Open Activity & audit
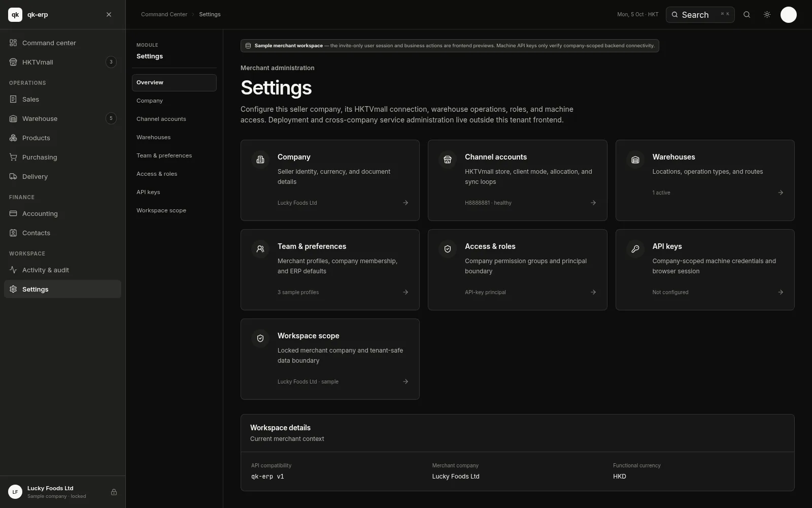812x508 pixels. (62, 270)
